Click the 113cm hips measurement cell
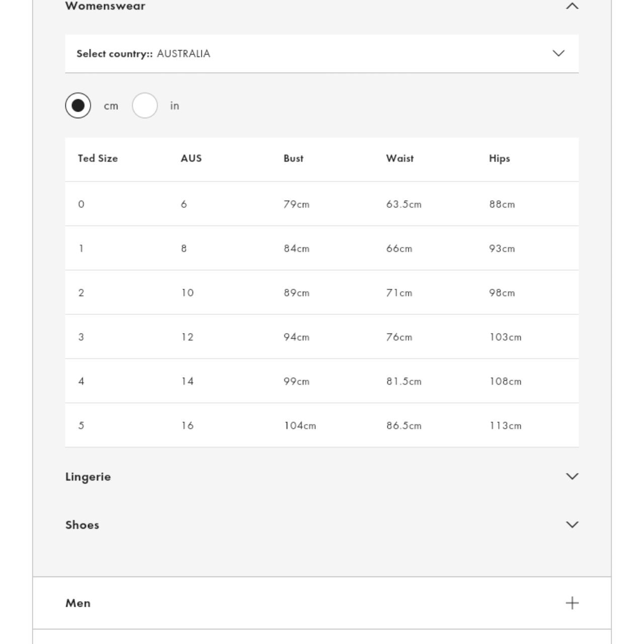The height and width of the screenshot is (644, 644). pyautogui.click(x=506, y=426)
